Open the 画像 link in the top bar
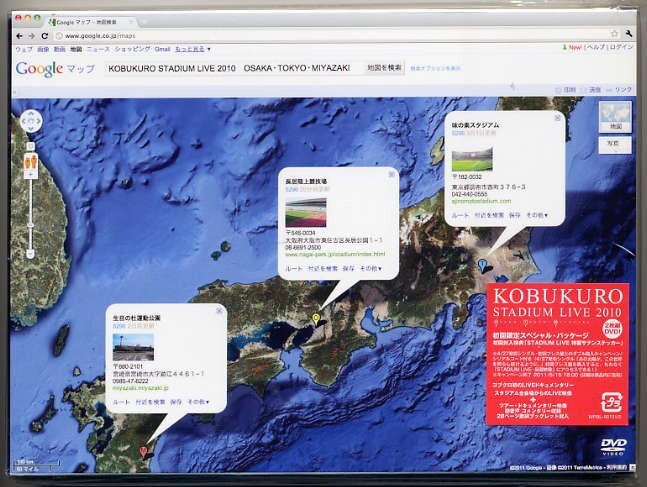Viewport: 647px width, 487px height. (43, 49)
